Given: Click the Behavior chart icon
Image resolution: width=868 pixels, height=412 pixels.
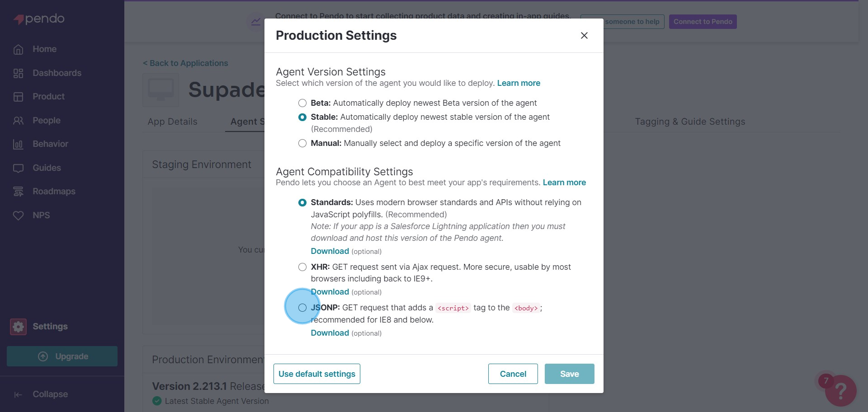Looking at the screenshot, I should tap(18, 144).
